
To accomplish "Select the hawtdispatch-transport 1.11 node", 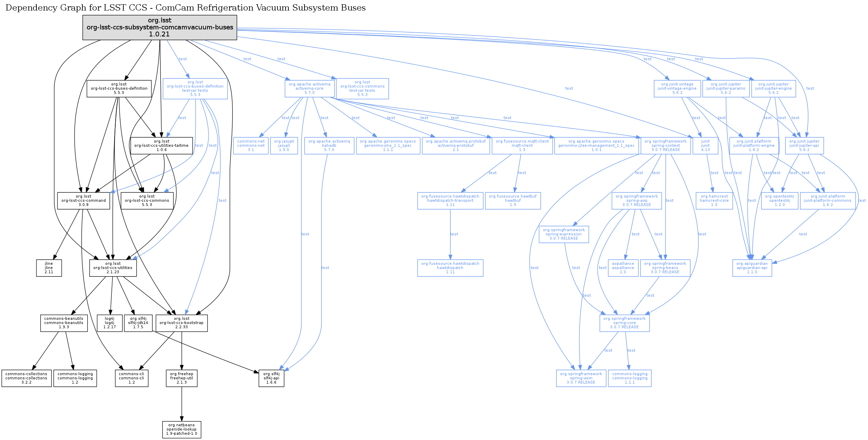I will pos(450,201).
